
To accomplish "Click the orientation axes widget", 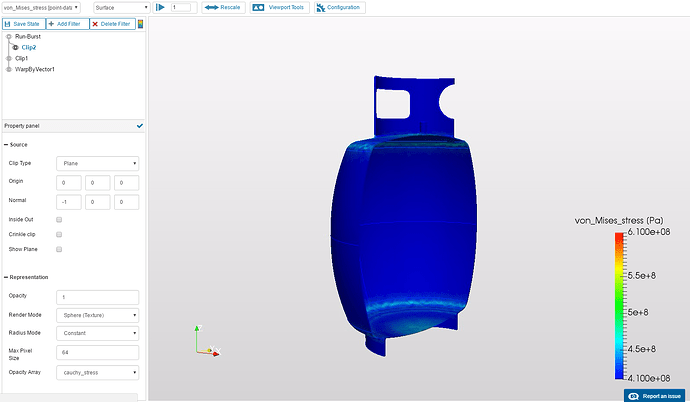I will click(207, 341).
